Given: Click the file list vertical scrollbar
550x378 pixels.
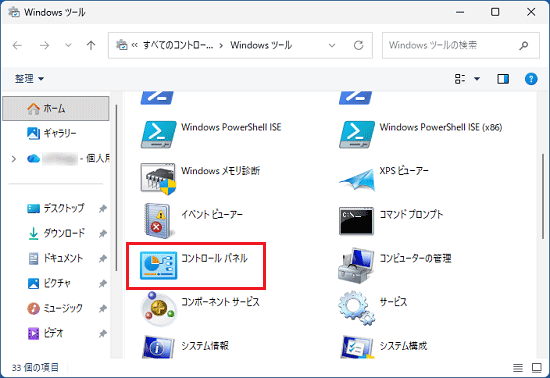Looking at the screenshot, I should click(x=543, y=196).
